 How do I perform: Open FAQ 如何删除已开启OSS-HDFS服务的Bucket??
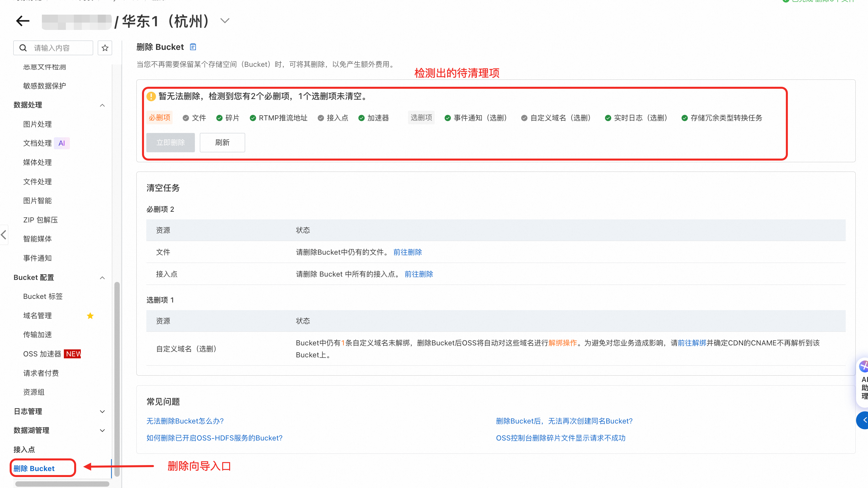click(214, 438)
